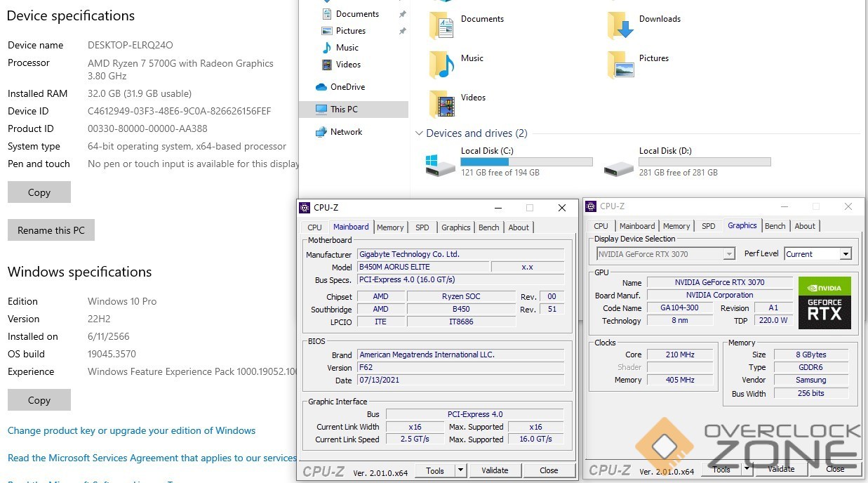
Task: Click the BIOS version F62 field
Action: click(460, 368)
